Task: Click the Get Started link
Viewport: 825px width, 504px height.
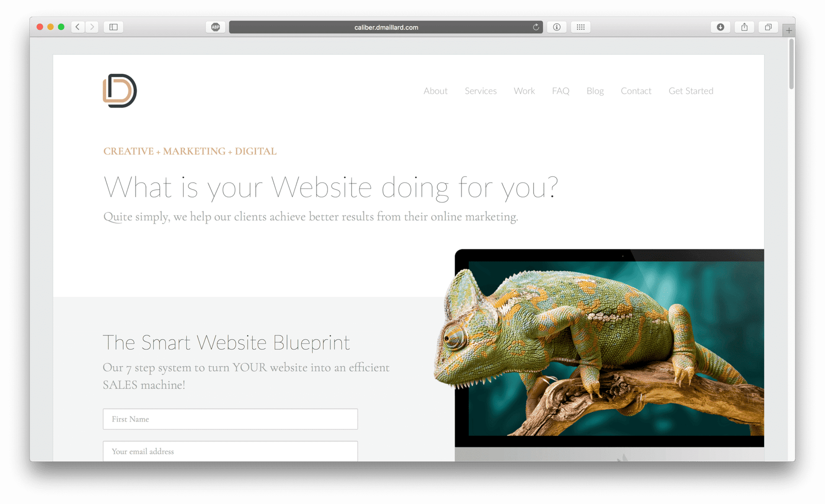Action: (691, 91)
